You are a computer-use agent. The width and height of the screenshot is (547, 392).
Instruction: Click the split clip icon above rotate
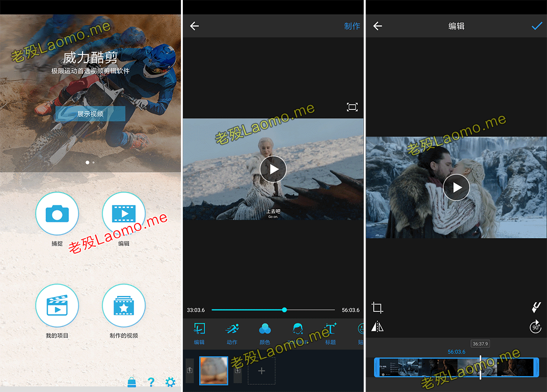pyautogui.click(x=536, y=308)
